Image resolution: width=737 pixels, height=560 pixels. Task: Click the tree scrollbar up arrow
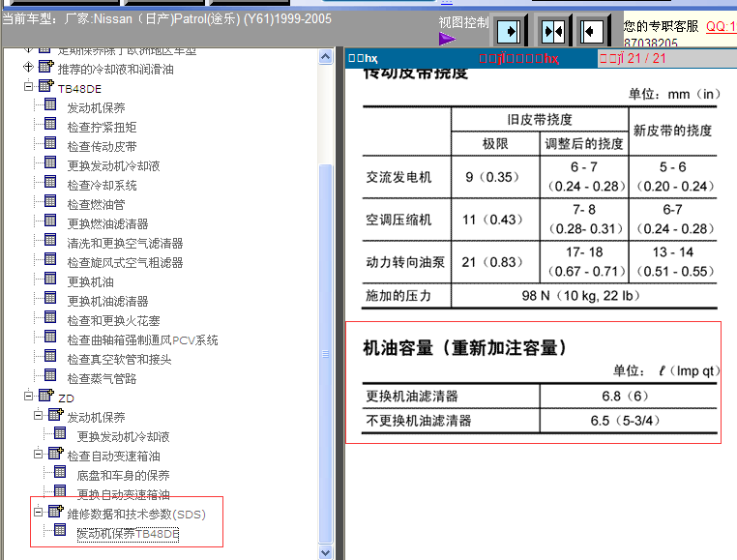point(325,57)
